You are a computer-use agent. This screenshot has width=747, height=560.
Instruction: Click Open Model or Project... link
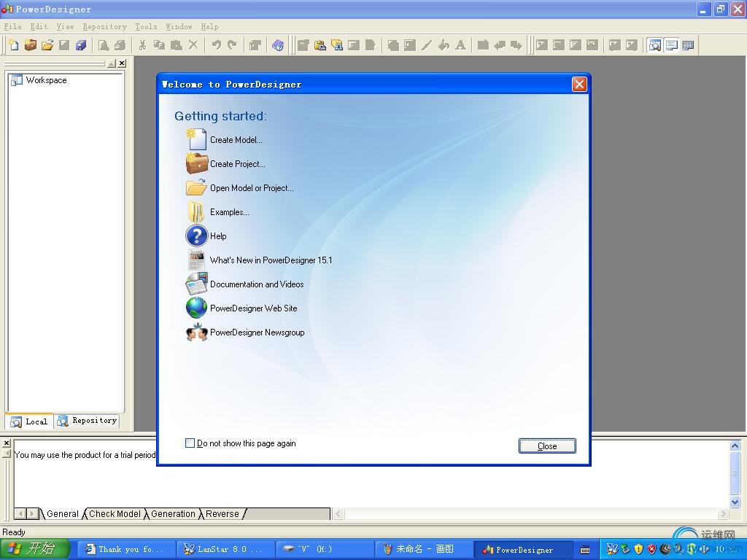252,188
